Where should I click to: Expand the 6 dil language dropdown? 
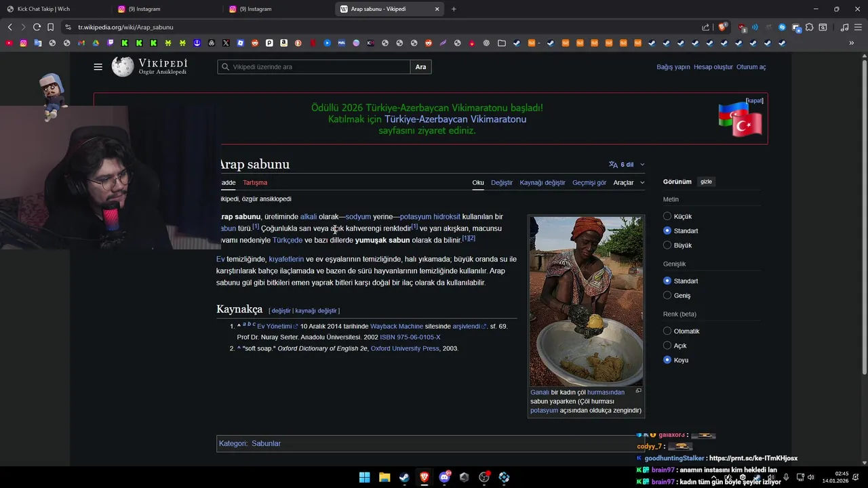(x=627, y=164)
